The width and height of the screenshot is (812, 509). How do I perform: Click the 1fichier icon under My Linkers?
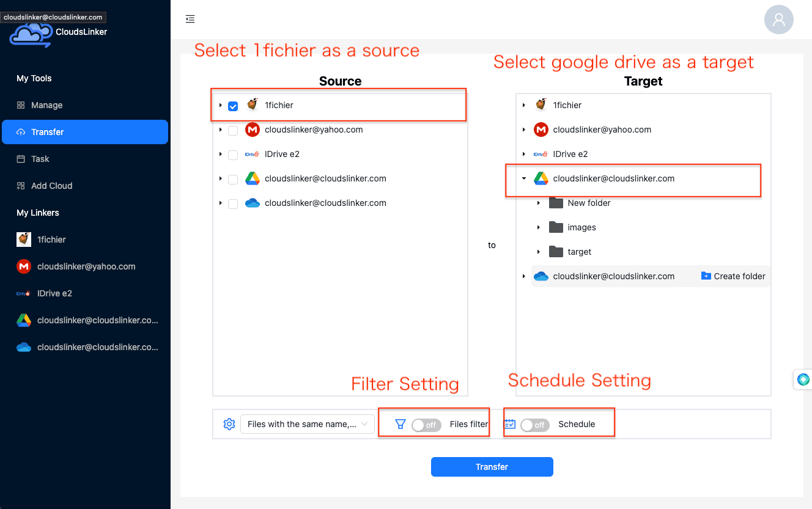pyautogui.click(x=24, y=240)
